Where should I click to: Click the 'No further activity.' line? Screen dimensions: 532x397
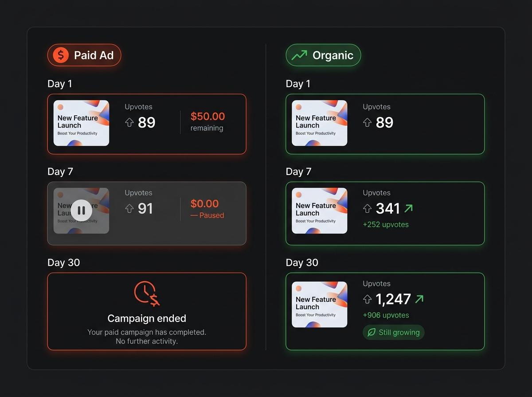pyautogui.click(x=147, y=341)
